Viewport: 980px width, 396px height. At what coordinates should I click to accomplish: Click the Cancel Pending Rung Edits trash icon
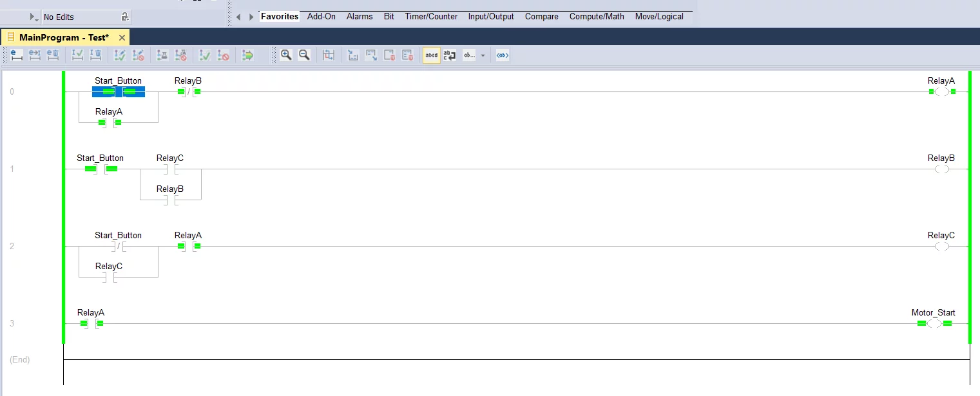pyautogui.click(x=53, y=55)
